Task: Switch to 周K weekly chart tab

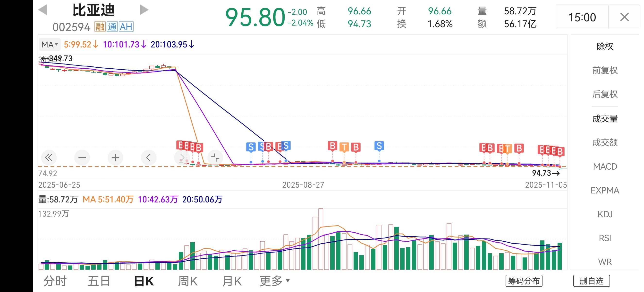Action: [188, 281]
